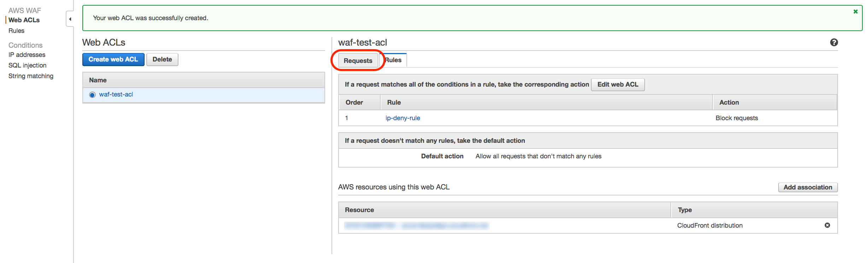
Task: Click the Create web ACL button
Action: pos(113,59)
